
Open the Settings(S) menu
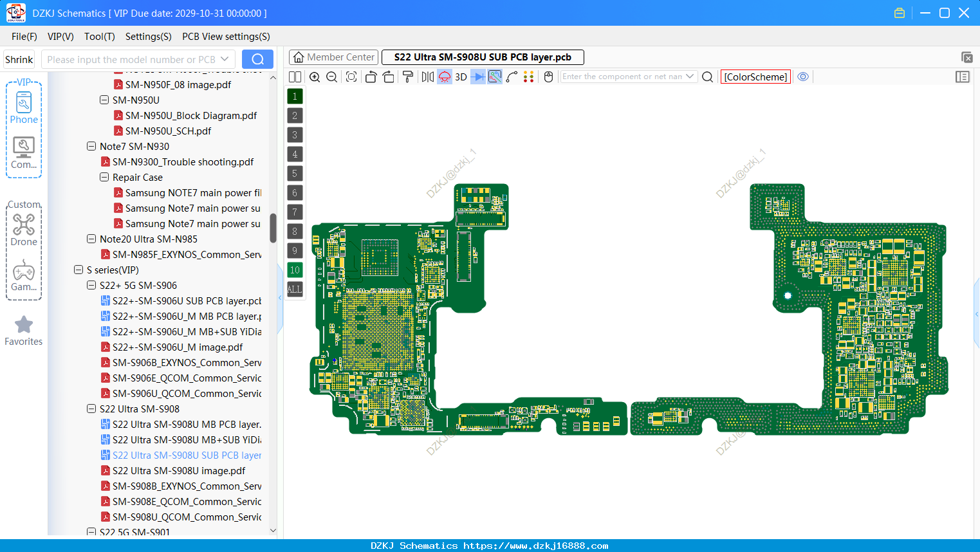pyautogui.click(x=149, y=37)
